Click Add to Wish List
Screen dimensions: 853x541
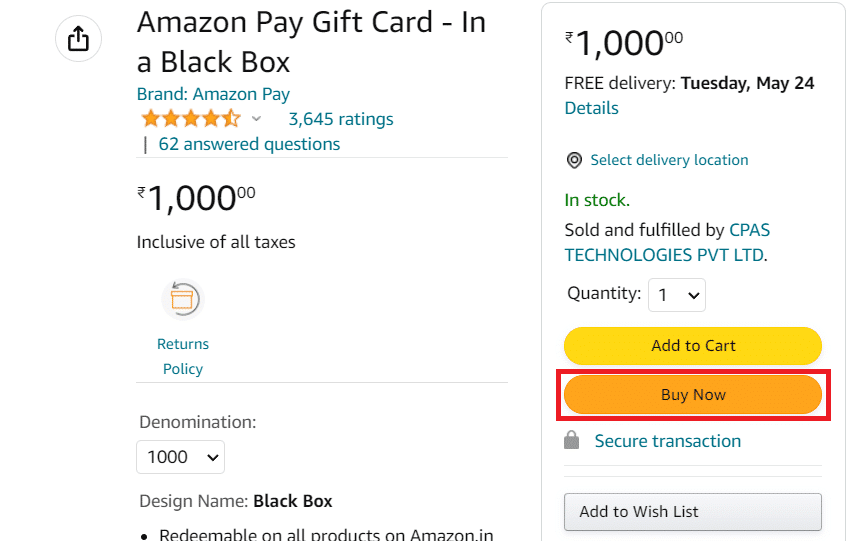coord(693,512)
